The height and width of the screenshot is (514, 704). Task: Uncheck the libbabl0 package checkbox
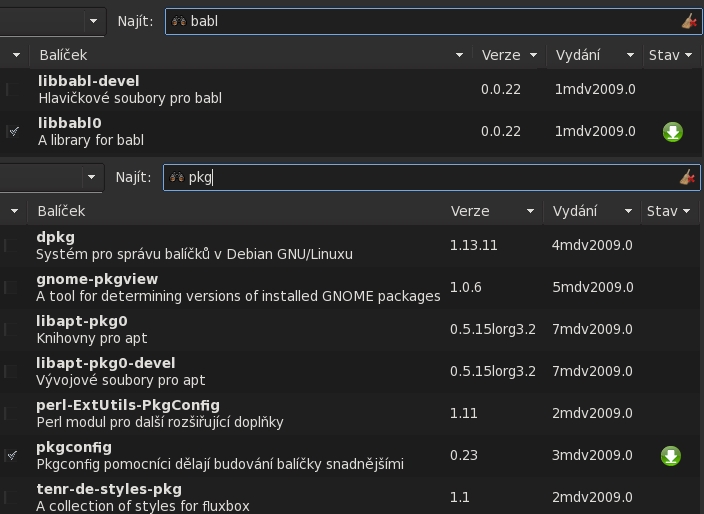[x=12, y=131]
